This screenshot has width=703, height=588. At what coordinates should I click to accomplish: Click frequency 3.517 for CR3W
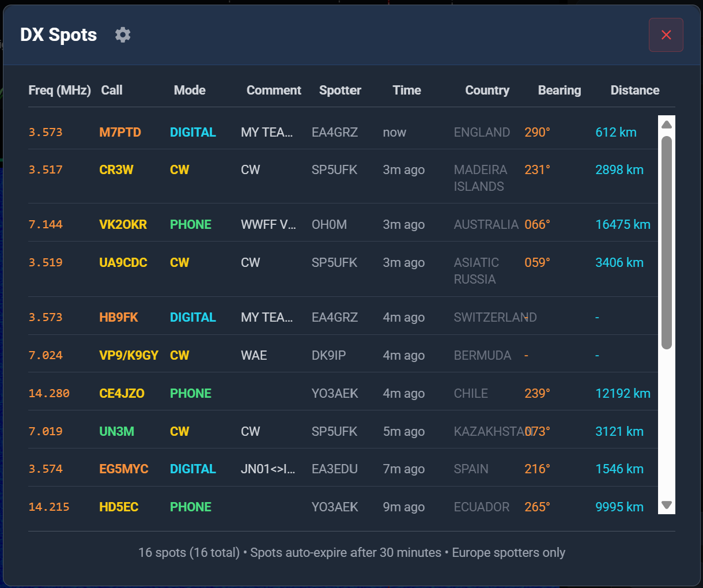46,169
